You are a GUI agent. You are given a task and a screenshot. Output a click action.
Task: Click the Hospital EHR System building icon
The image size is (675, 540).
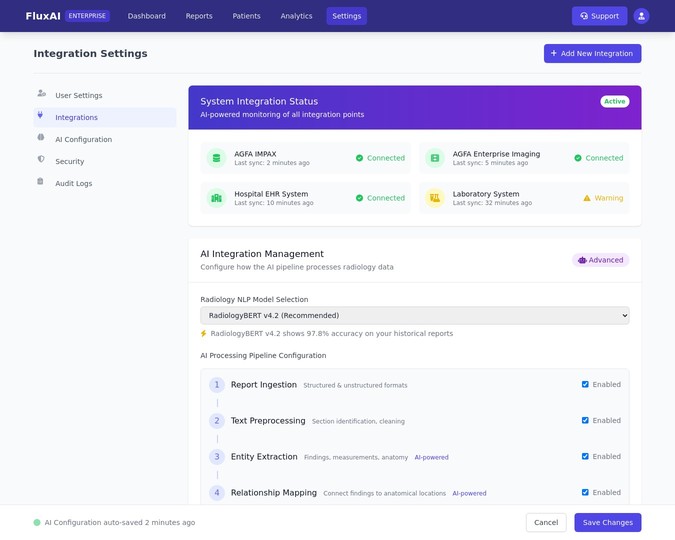tap(217, 198)
